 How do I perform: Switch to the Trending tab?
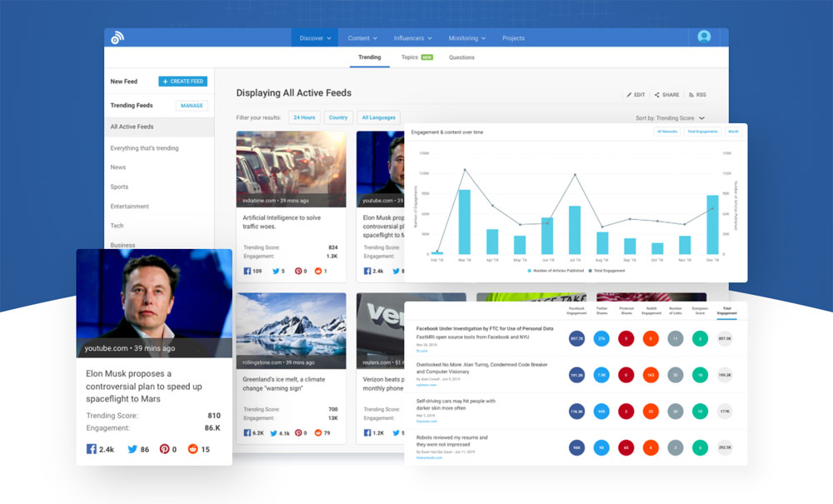click(369, 57)
